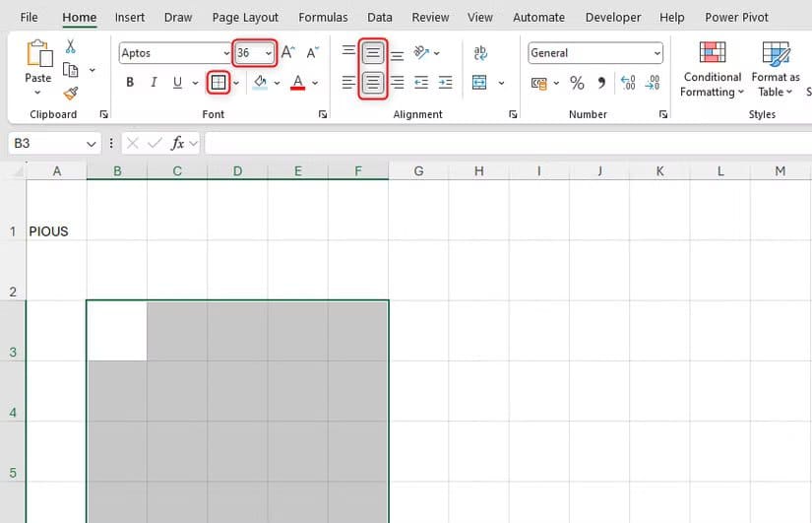The height and width of the screenshot is (523, 812).
Task: Align text left
Action: pyautogui.click(x=348, y=83)
